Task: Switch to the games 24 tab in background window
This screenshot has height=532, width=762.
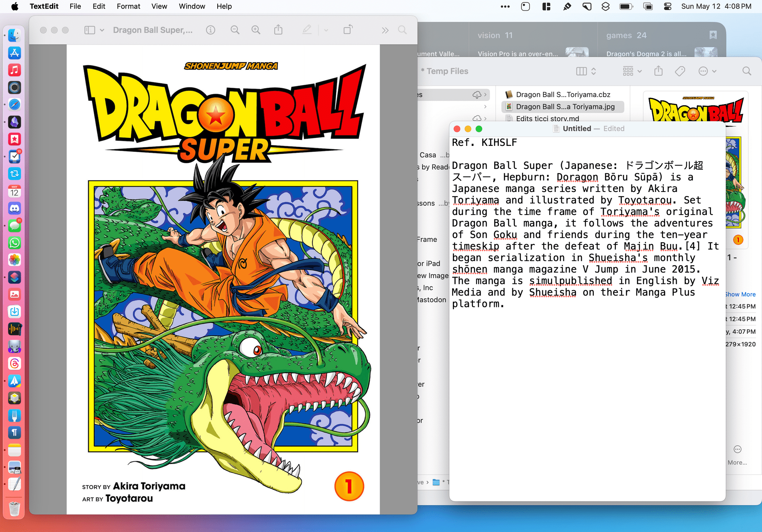Action: 626,35
